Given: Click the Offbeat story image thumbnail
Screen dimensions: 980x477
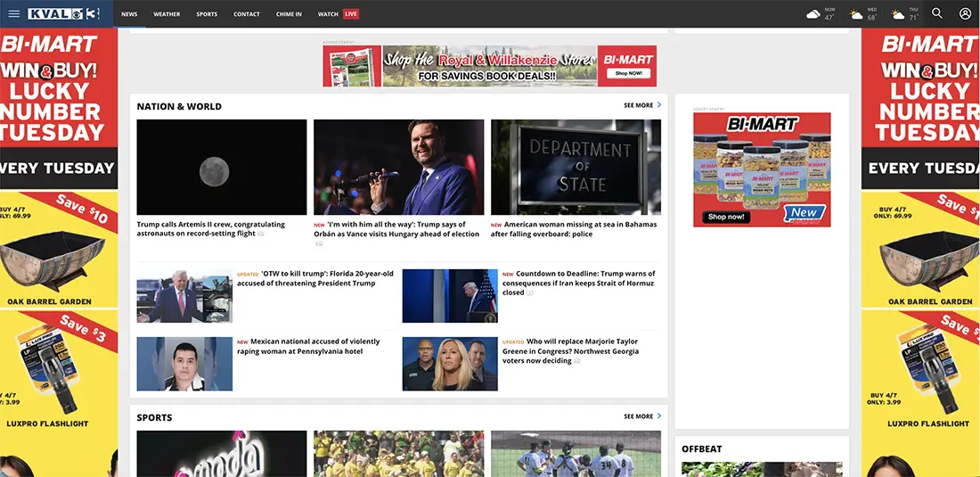Looking at the screenshot, I should 762,470.
